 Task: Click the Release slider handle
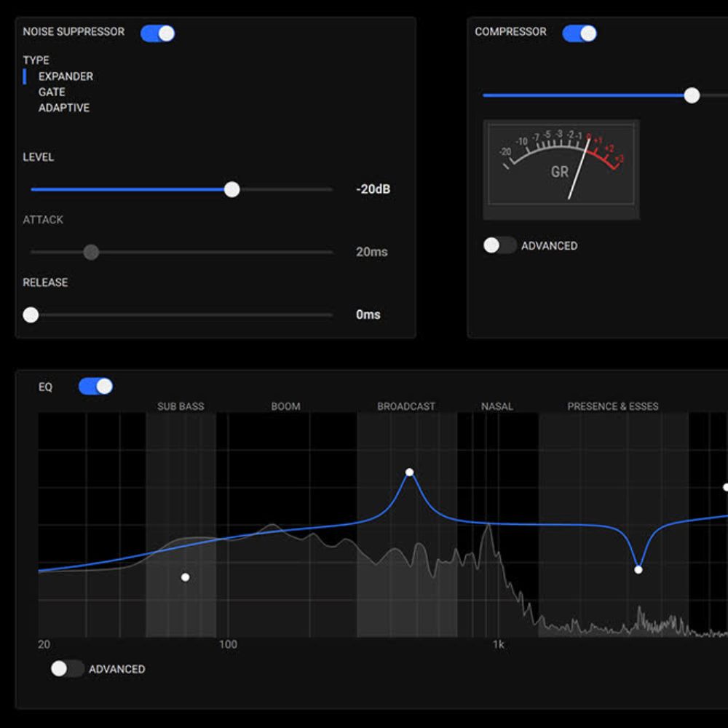pyautogui.click(x=31, y=314)
